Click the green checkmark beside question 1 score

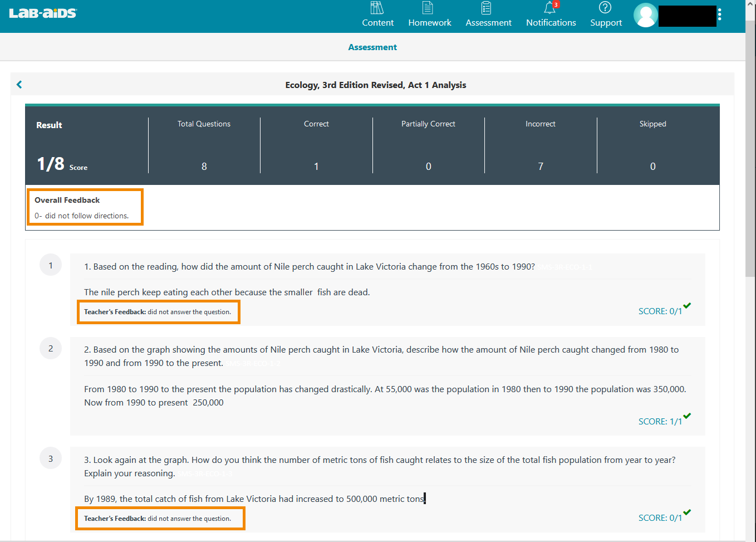(x=687, y=306)
